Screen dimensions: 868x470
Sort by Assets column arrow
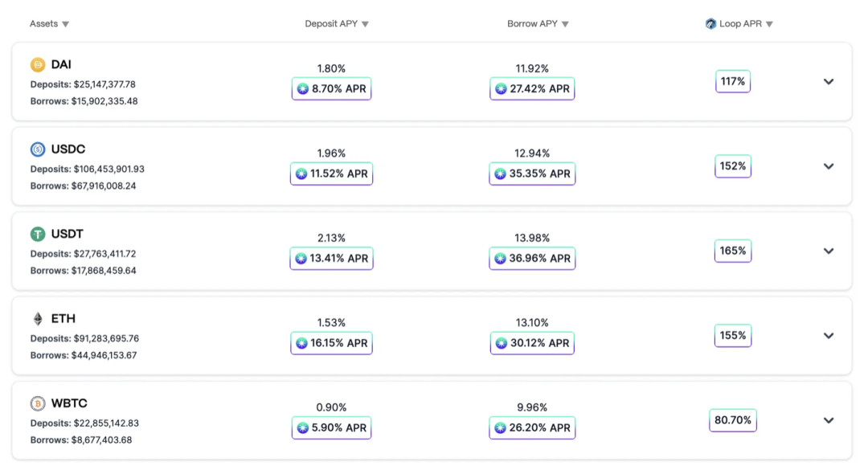66,24
